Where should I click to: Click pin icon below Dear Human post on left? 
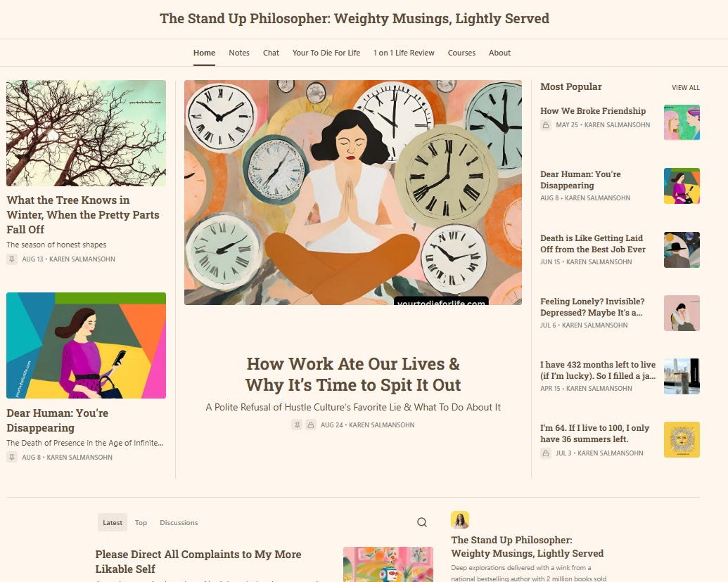[x=12, y=457]
